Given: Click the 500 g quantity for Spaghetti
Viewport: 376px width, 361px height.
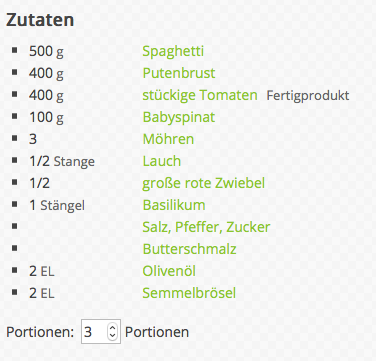Looking at the screenshot, I should coord(46,52).
